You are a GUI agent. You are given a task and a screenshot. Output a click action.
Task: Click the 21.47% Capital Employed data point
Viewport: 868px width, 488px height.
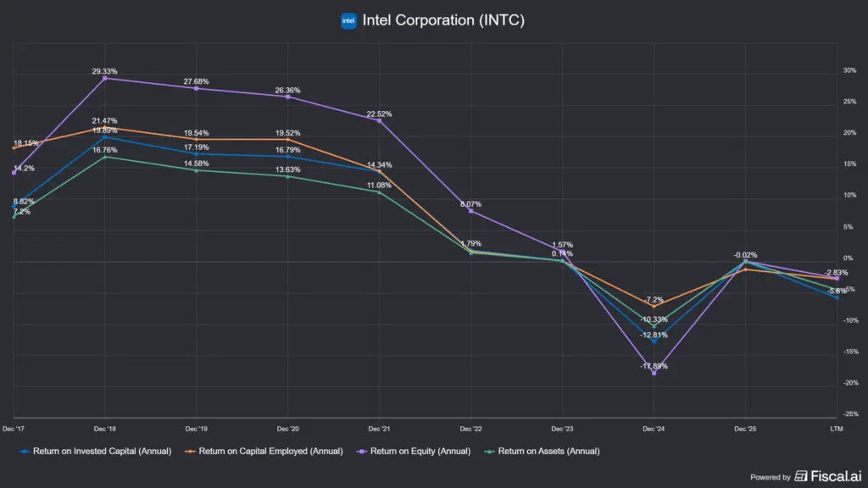[x=104, y=128]
